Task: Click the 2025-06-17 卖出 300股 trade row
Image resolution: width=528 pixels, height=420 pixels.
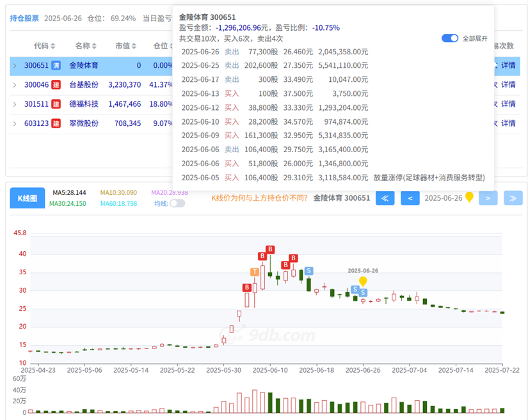Action: click(x=275, y=79)
